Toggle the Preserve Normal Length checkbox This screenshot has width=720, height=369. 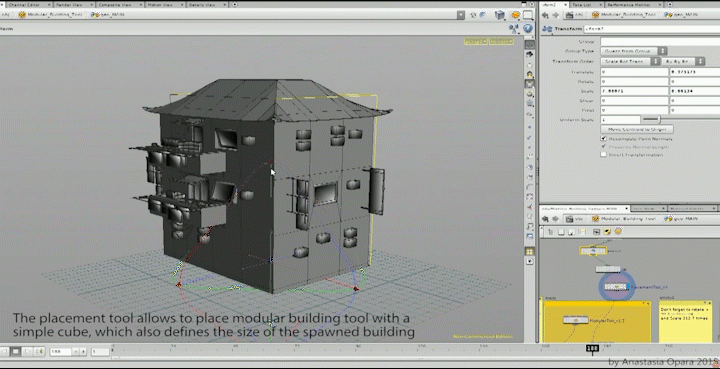[x=604, y=147]
